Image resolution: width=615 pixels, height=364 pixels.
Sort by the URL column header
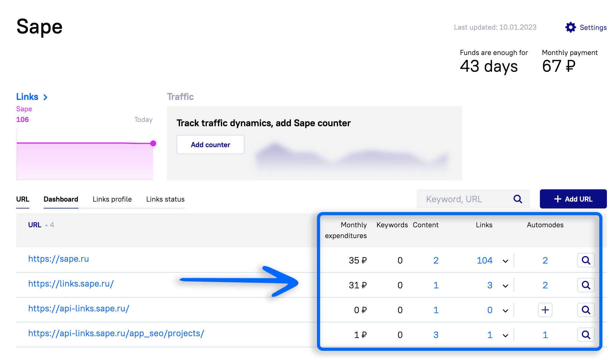click(35, 225)
